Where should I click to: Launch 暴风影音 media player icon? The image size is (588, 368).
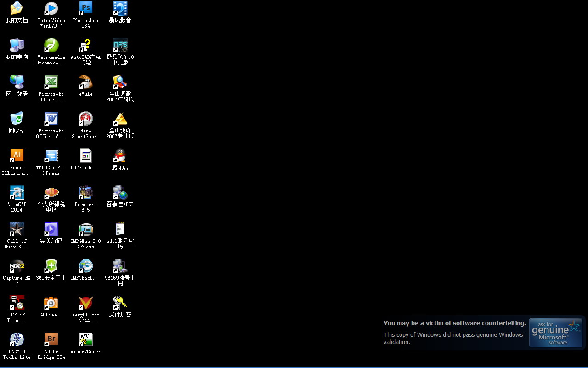tap(120, 8)
